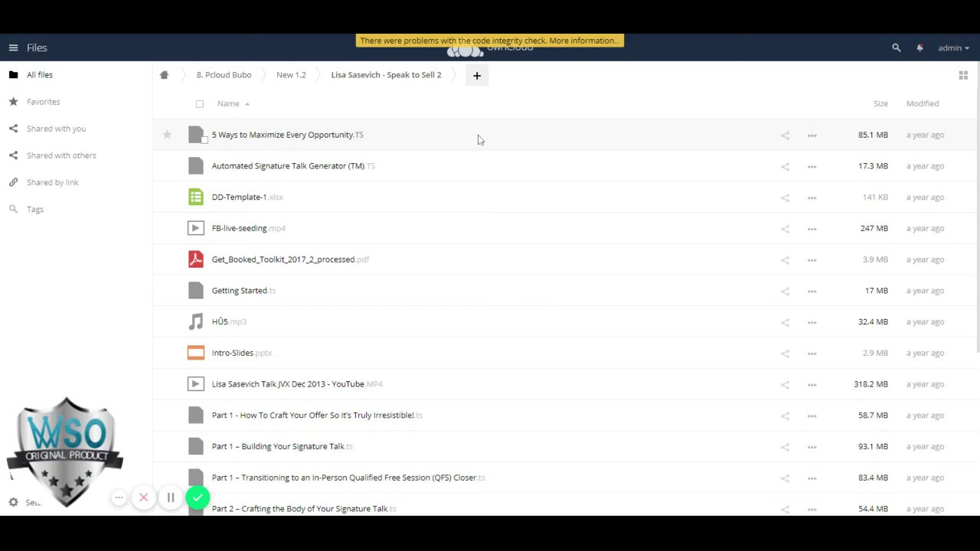Image resolution: width=980 pixels, height=551 pixels.
Task: Share the Intro-Slides.pptx file
Action: tap(785, 354)
